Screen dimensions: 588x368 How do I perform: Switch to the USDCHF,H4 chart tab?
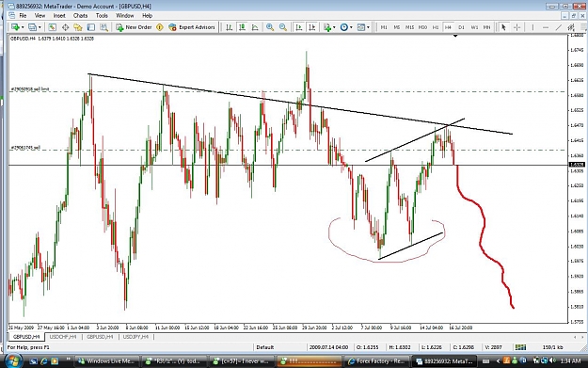coord(63,337)
